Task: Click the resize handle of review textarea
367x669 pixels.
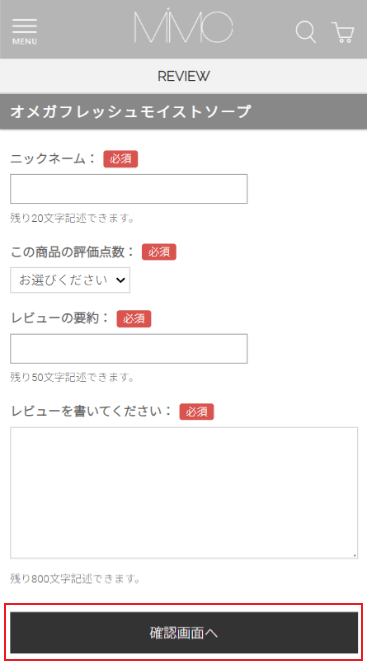Action: click(355, 556)
